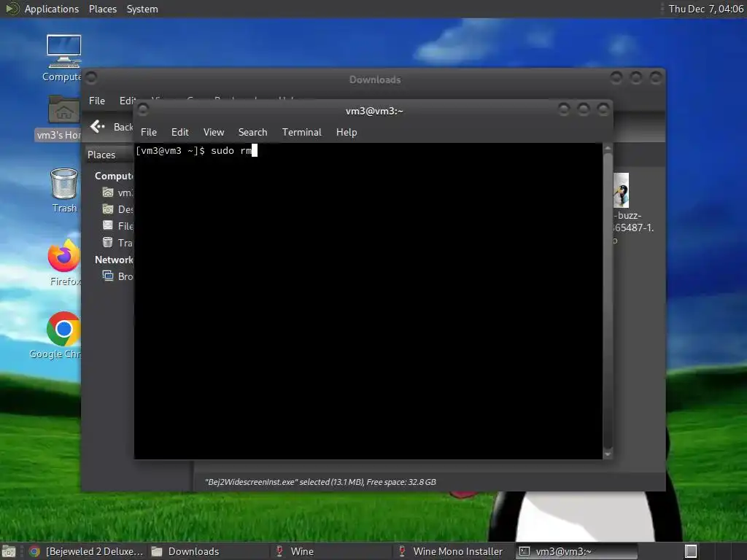Select Browse Network icon in sidebar
This screenshot has height=560, width=747.
coord(108,276)
